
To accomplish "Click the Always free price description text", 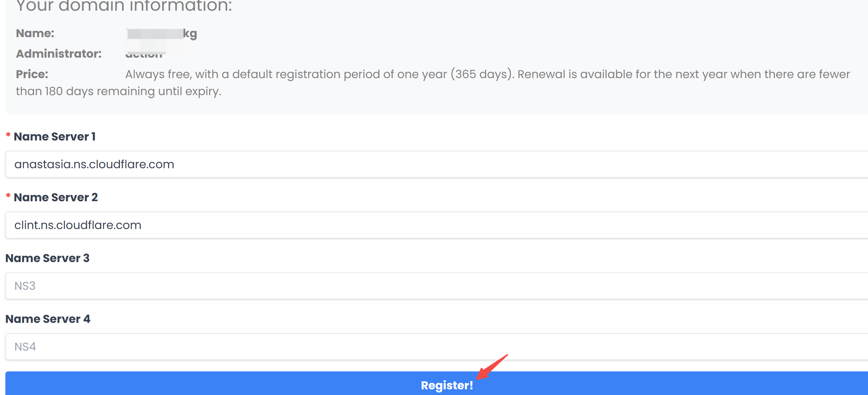I will [x=433, y=83].
